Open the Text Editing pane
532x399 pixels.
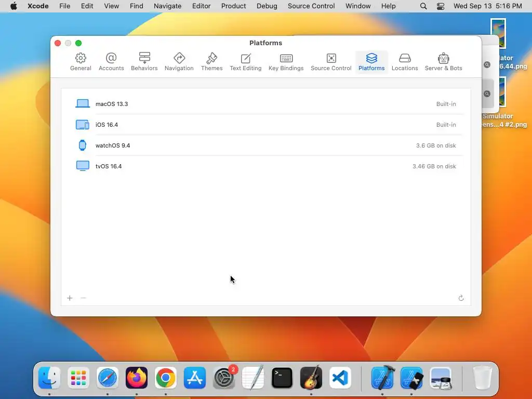click(x=245, y=62)
